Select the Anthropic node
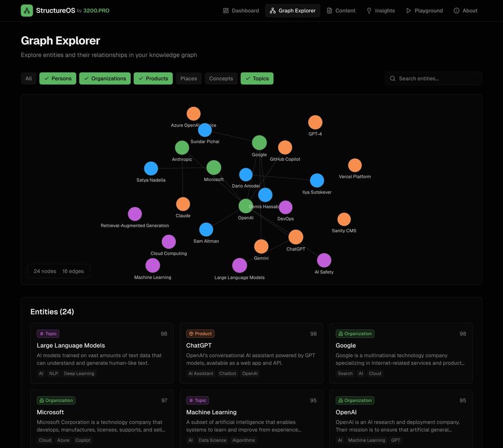 pos(182,148)
